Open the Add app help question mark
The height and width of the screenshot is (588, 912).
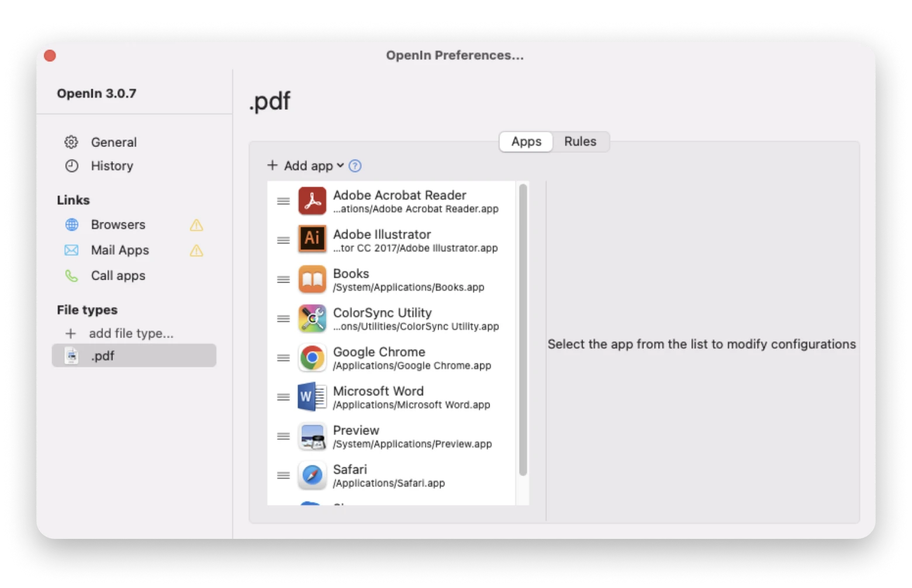coord(355,166)
